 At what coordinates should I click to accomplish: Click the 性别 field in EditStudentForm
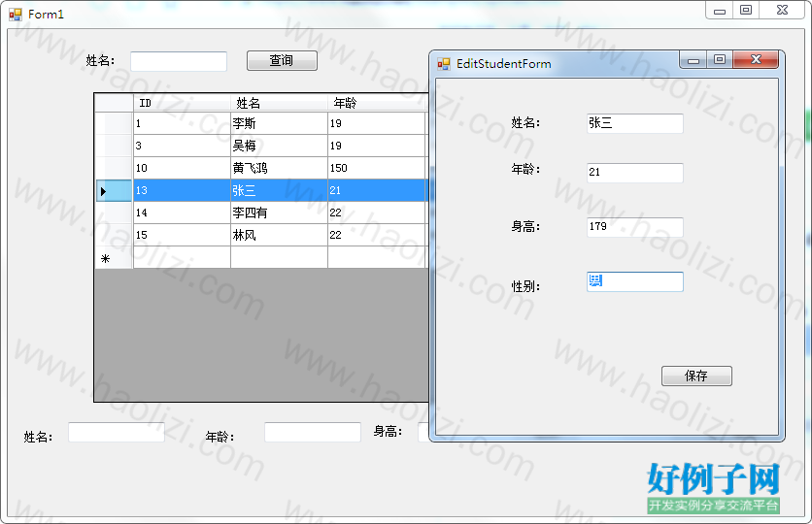(x=635, y=282)
